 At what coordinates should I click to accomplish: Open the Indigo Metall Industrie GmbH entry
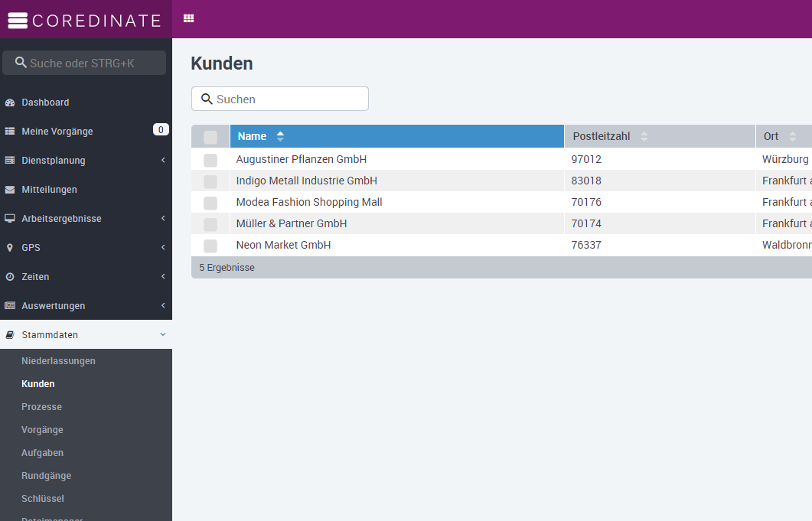coord(306,181)
